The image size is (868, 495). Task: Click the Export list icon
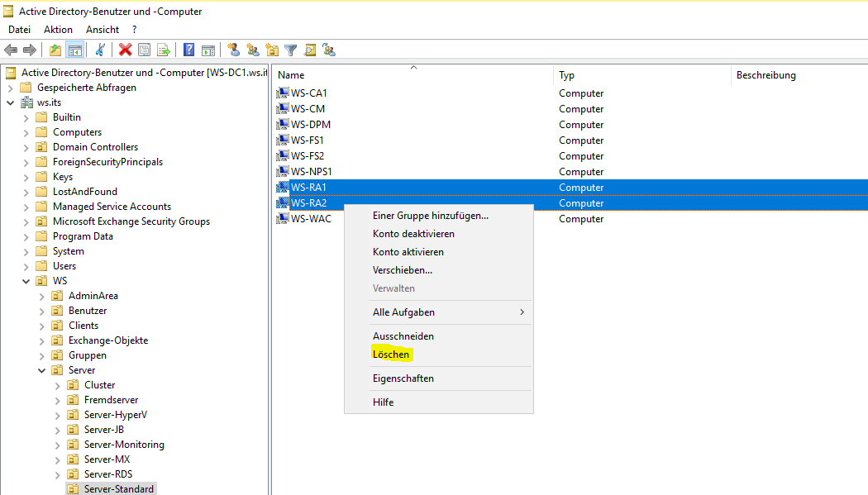coord(164,50)
